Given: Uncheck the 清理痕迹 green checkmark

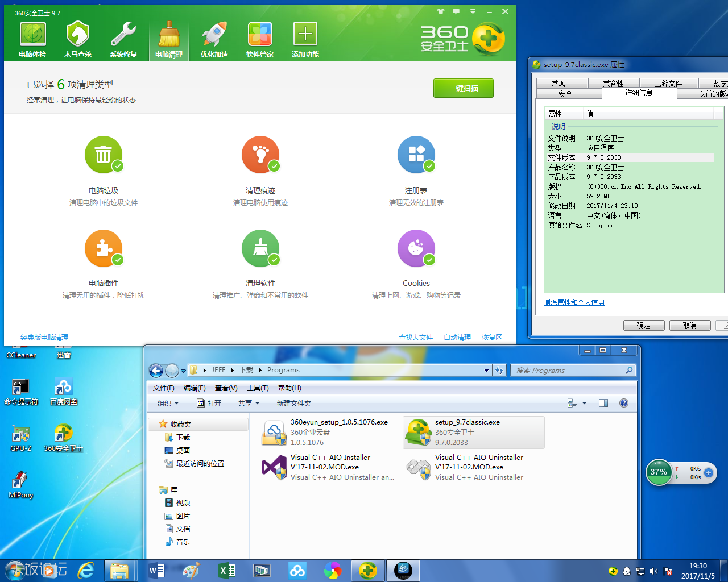Looking at the screenshot, I should click(x=274, y=166).
